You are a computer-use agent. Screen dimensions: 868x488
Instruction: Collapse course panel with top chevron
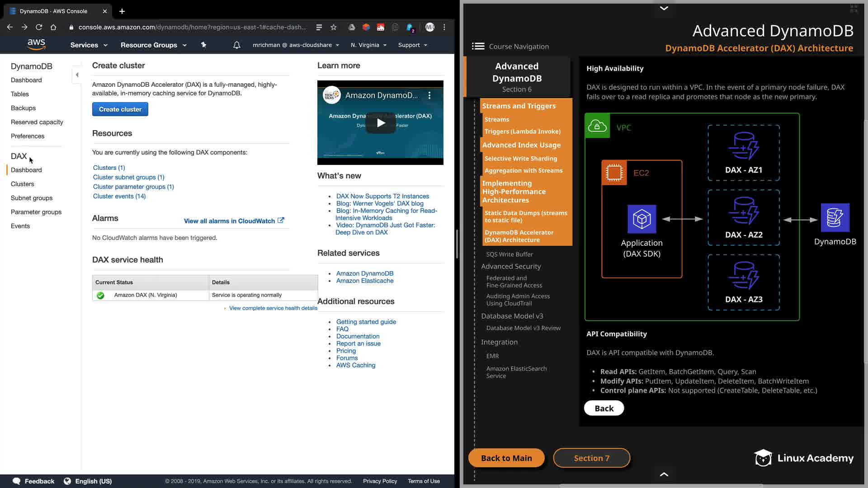664,8
